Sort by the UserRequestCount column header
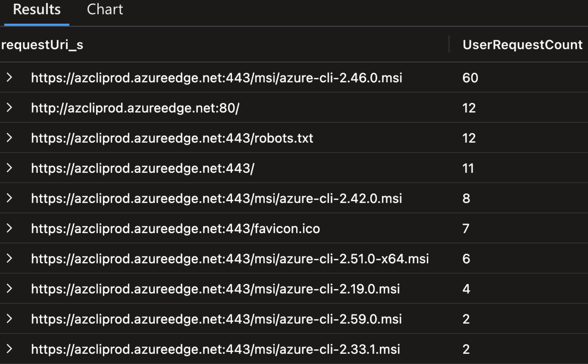 pos(522,45)
